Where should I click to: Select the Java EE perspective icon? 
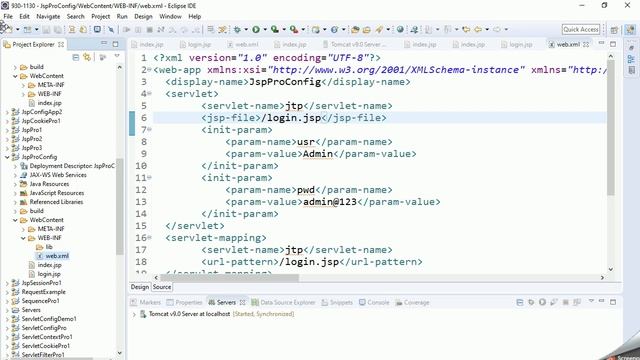(630, 29)
